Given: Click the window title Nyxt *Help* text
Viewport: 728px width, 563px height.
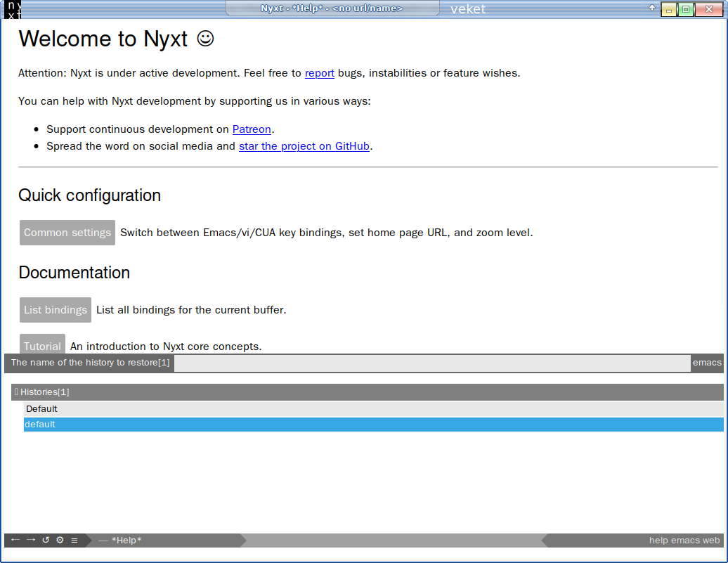Looking at the screenshot, I should tap(332, 8).
